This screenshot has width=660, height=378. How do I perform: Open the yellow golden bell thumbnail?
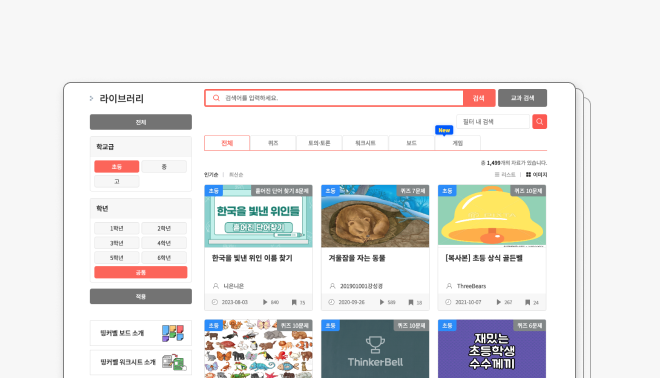[x=492, y=215]
